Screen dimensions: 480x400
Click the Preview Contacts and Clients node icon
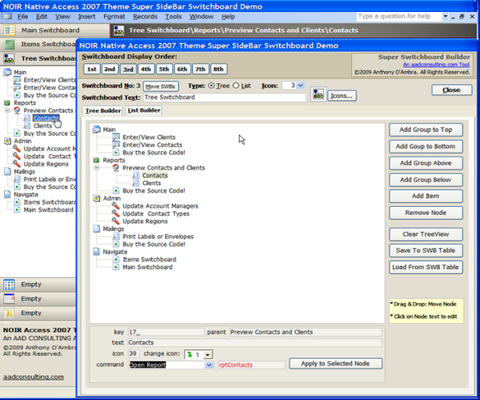116,167
